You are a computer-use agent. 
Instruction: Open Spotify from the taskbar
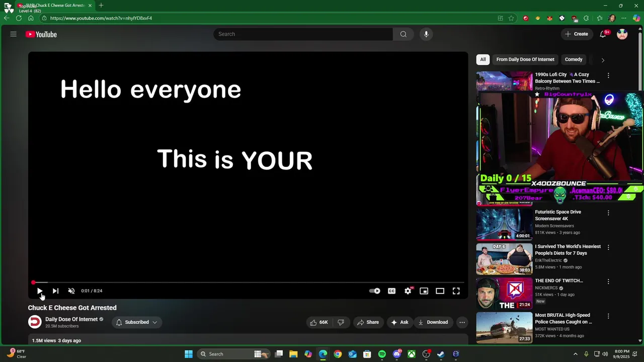click(382, 354)
